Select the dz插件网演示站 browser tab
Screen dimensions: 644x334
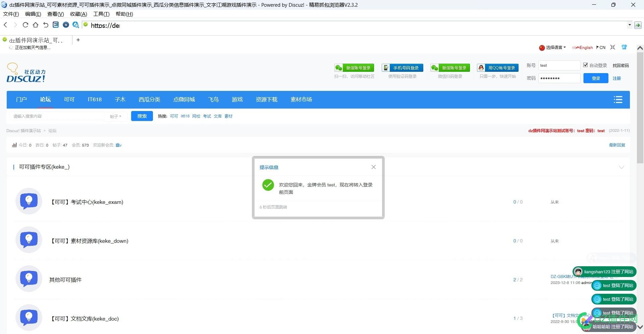[36, 40]
